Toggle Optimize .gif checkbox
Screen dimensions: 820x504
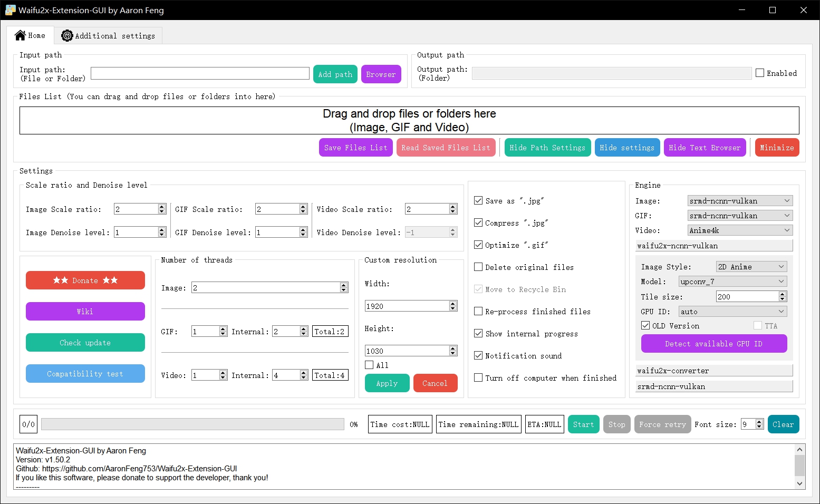(x=478, y=245)
